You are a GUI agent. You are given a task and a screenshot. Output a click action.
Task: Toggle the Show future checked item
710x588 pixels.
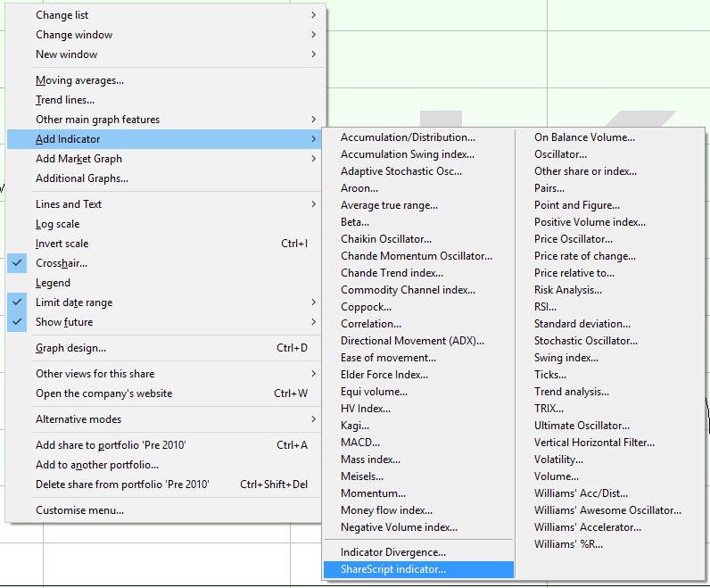point(63,322)
